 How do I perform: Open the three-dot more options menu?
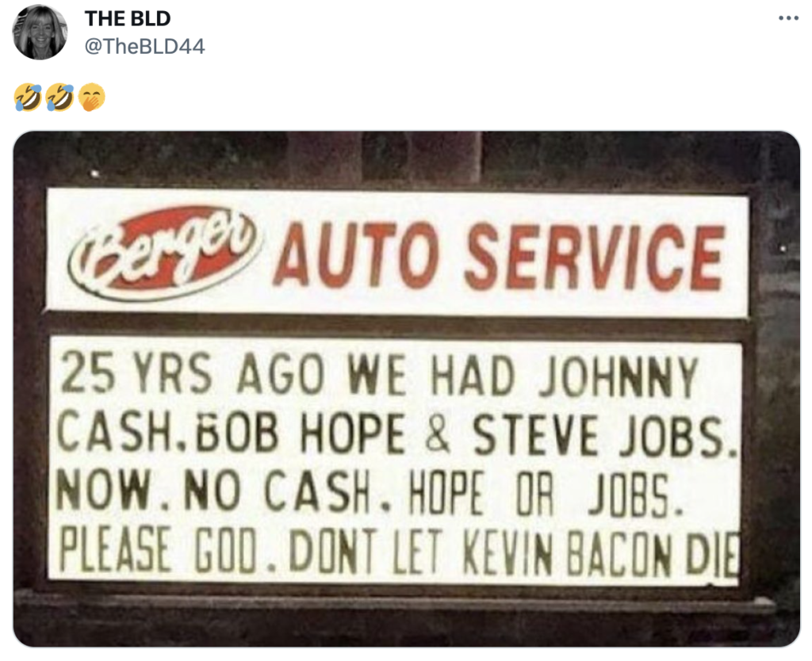click(788, 19)
